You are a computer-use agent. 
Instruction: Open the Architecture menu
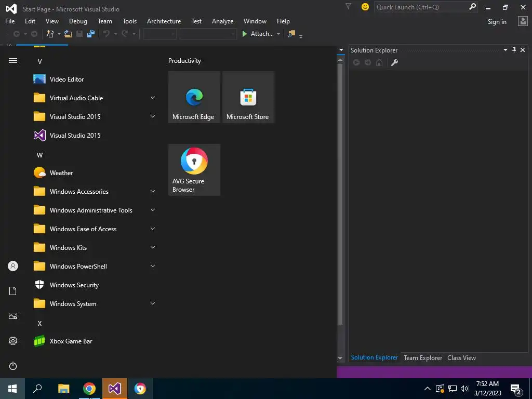click(x=164, y=21)
